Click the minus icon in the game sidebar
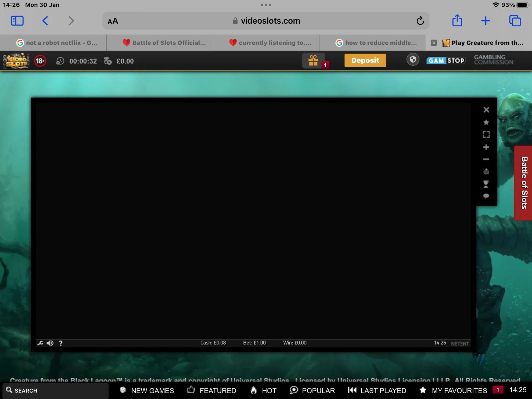Screen dimensions: 532x399 pyautogui.click(x=486, y=159)
